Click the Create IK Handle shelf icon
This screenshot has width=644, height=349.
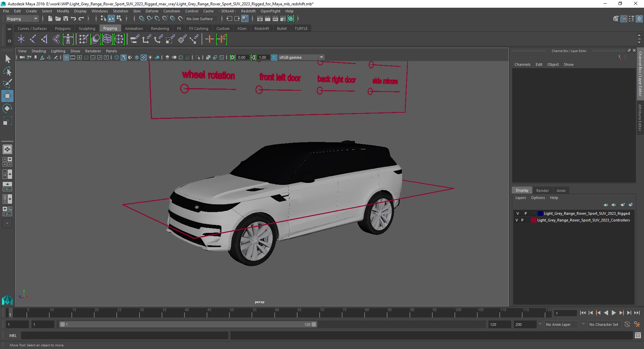coord(45,39)
